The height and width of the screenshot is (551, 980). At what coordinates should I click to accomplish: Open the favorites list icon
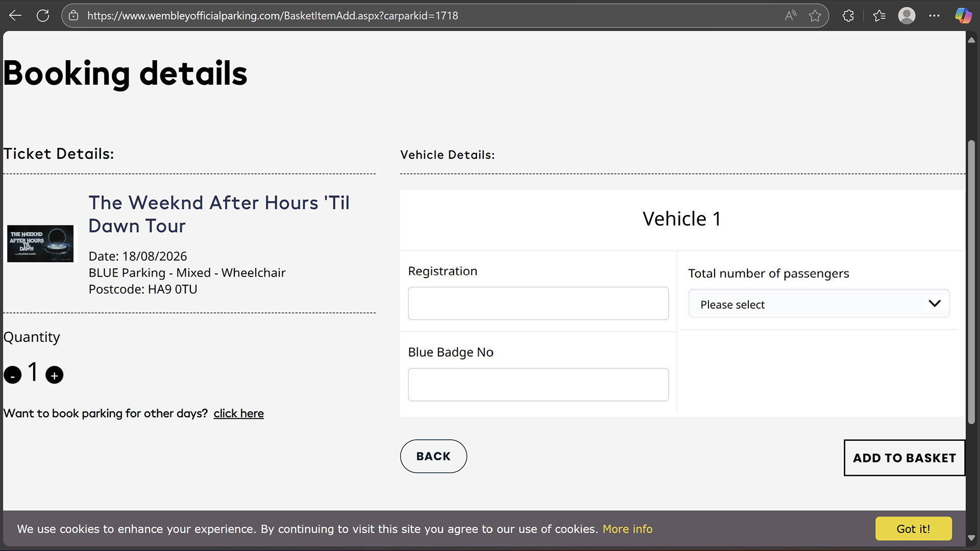[879, 16]
